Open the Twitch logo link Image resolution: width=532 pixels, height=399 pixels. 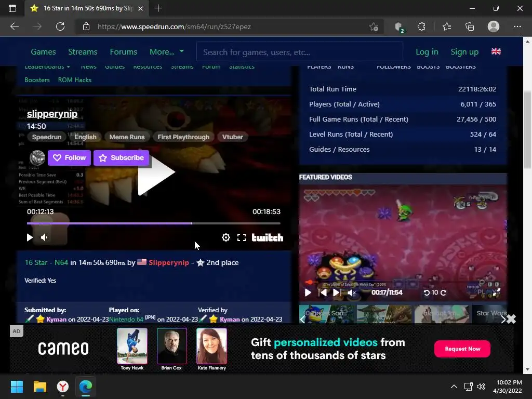[268, 237]
